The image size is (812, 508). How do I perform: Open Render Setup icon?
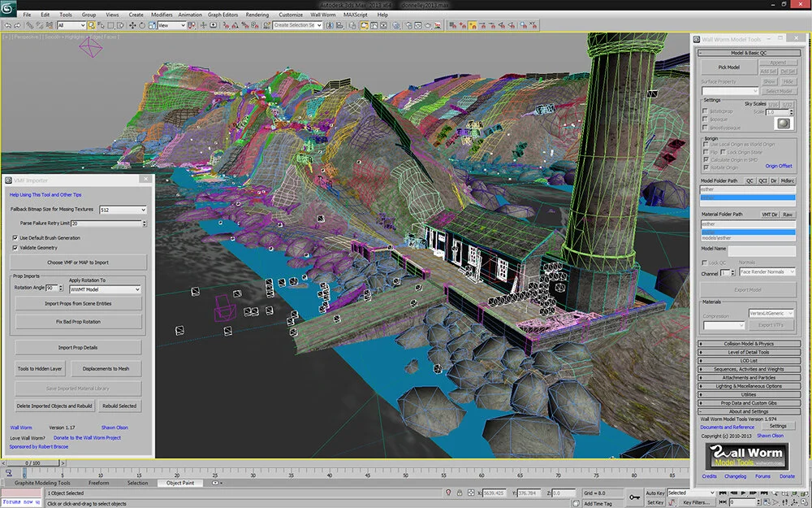tap(409, 25)
